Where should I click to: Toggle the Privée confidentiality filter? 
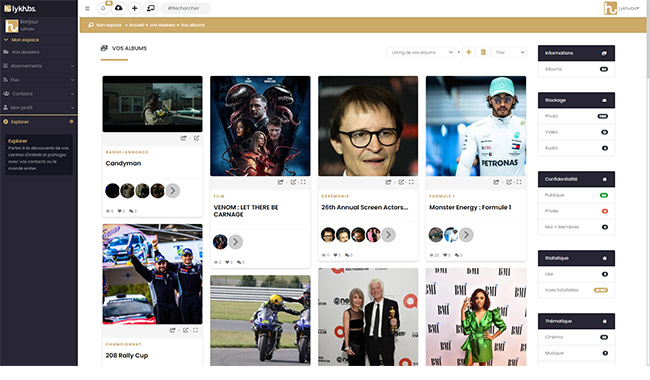pyautogui.click(x=605, y=211)
